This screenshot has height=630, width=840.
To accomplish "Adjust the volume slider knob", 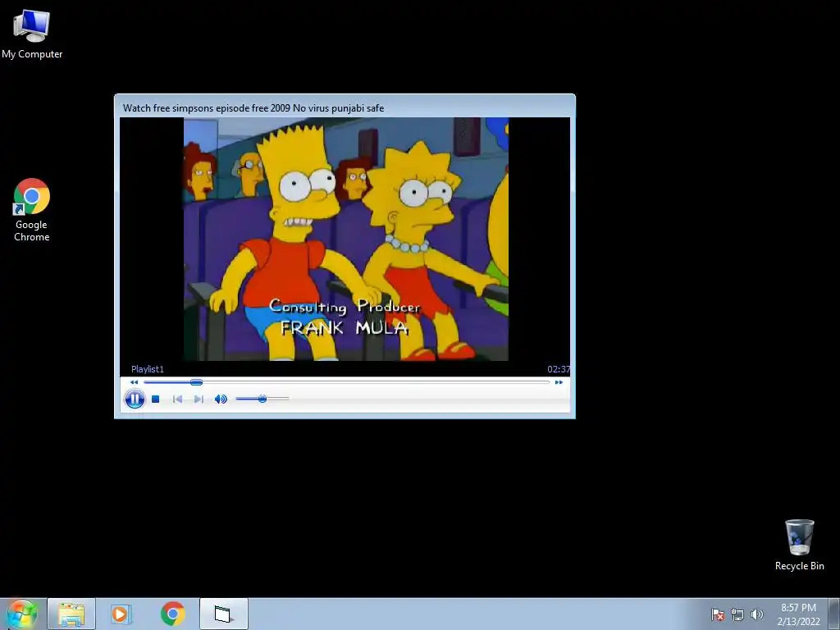I will 262,399.
